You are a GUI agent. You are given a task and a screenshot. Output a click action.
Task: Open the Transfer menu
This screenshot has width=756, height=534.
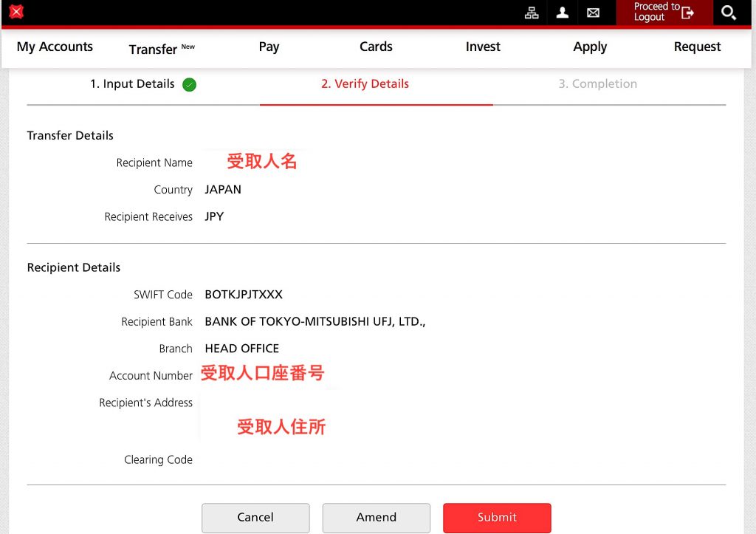coord(162,49)
